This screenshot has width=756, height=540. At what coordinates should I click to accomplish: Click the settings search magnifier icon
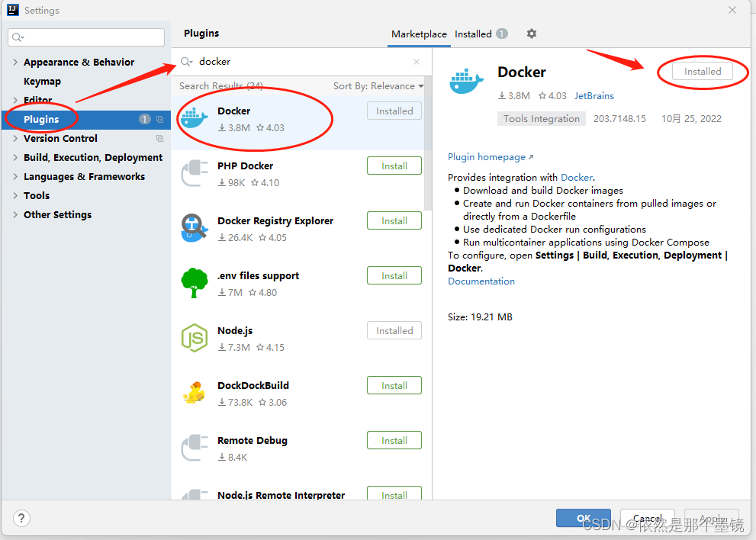click(18, 37)
